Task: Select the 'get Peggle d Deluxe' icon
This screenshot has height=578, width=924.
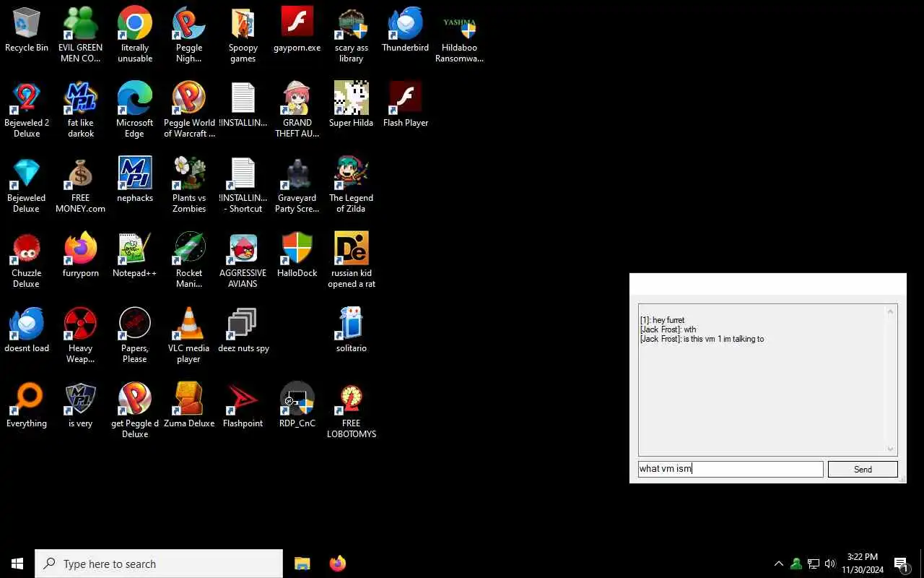Action: point(135,410)
